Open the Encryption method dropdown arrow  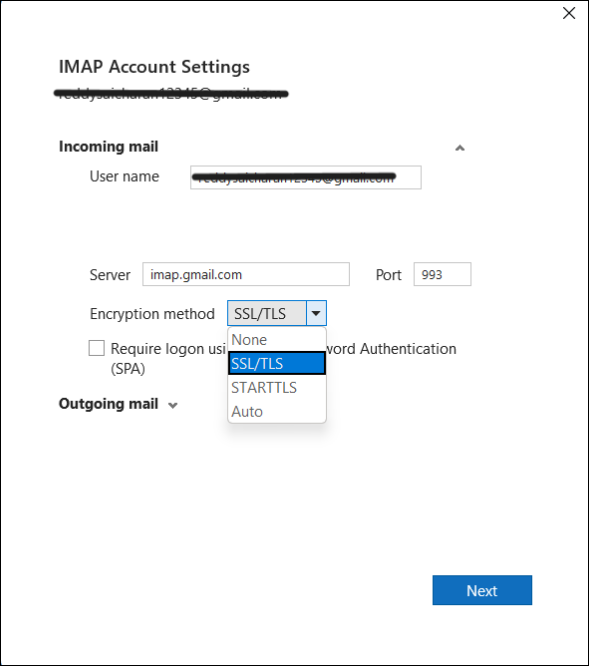tap(316, 313)
